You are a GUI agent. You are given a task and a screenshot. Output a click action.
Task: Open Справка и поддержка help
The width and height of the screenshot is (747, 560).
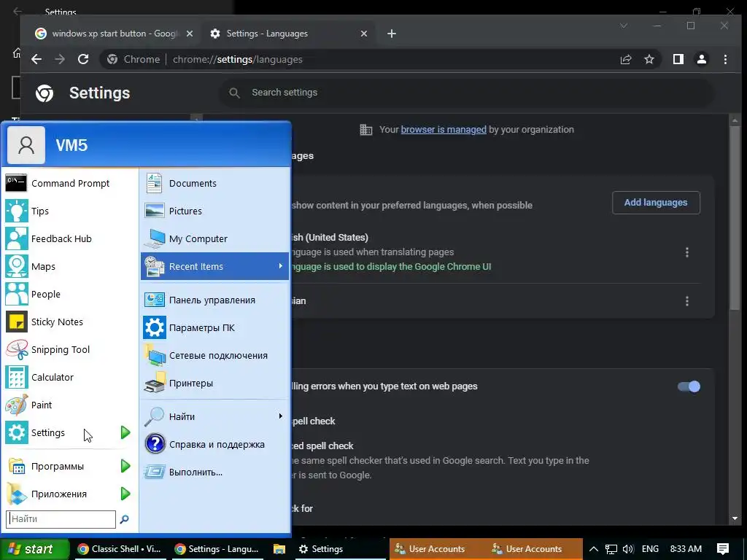pos(215,444)
